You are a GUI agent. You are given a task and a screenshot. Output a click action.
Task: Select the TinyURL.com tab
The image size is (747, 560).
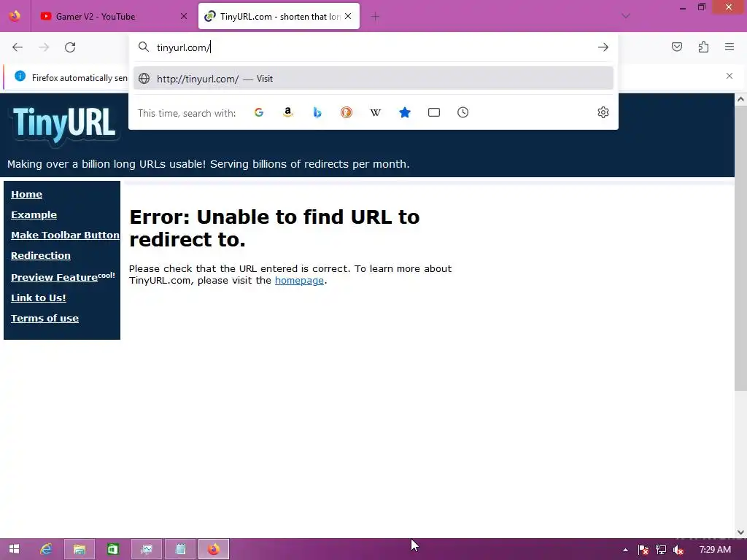(x=279, y=16)
